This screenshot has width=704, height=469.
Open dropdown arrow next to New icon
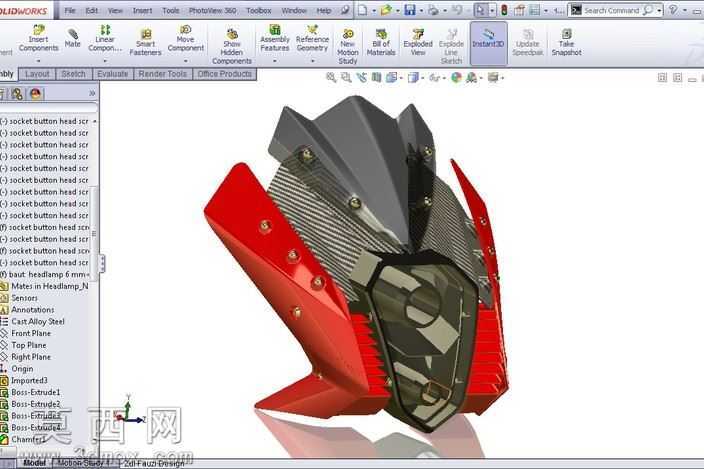tap(374, 10)
